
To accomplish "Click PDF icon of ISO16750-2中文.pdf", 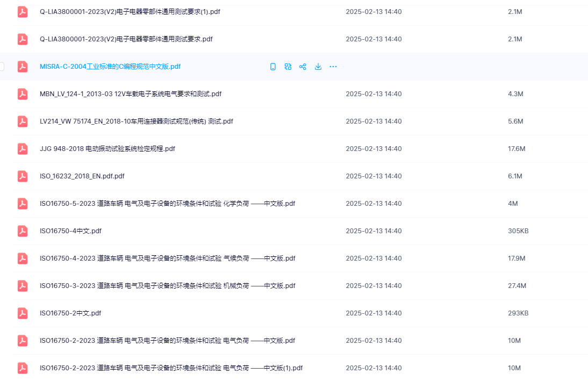I will pos(23,313).
